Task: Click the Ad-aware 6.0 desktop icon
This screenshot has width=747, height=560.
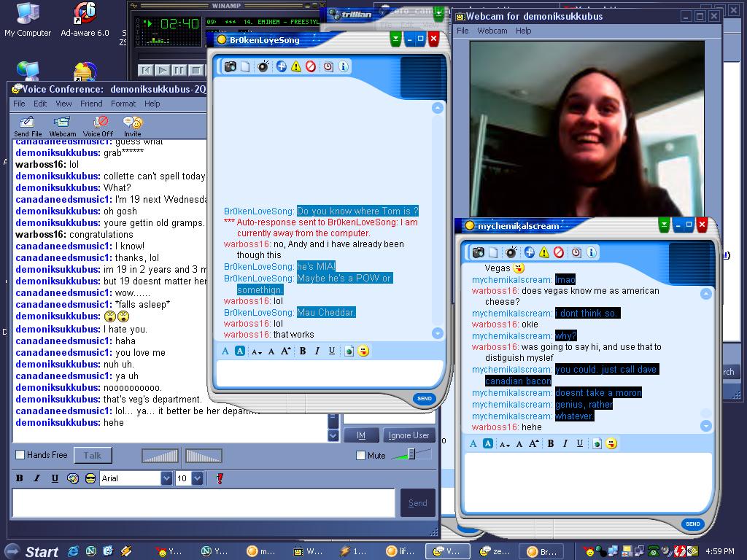Action: 85,19
